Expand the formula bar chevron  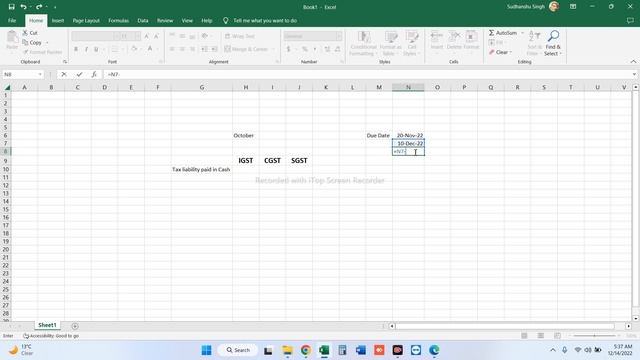634,74
